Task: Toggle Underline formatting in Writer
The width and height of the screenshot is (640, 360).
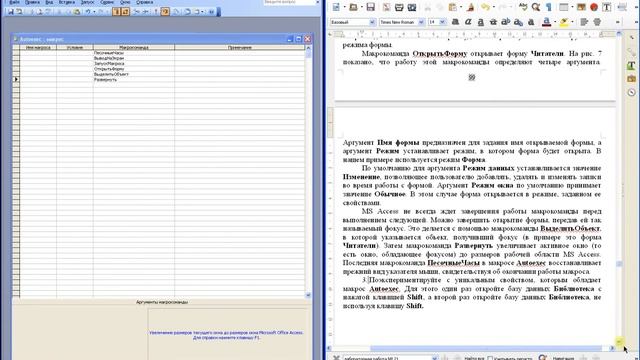Action: point(480,22)
